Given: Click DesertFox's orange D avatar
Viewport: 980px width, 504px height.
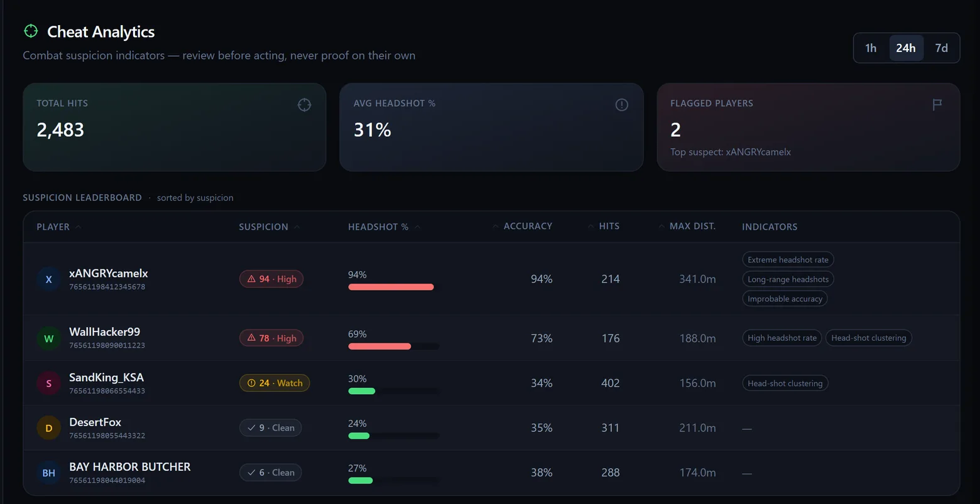Looking at the screenshot, I should click(49, 428).
